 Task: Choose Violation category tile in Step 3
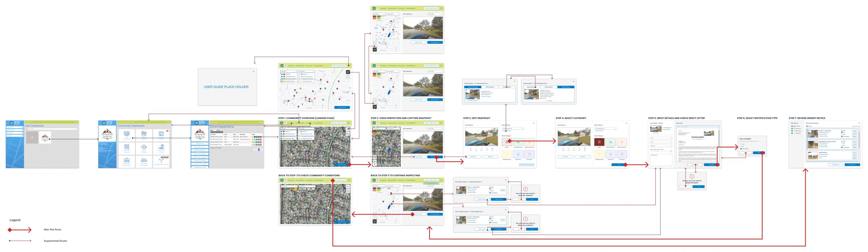(x=507, y=142)
